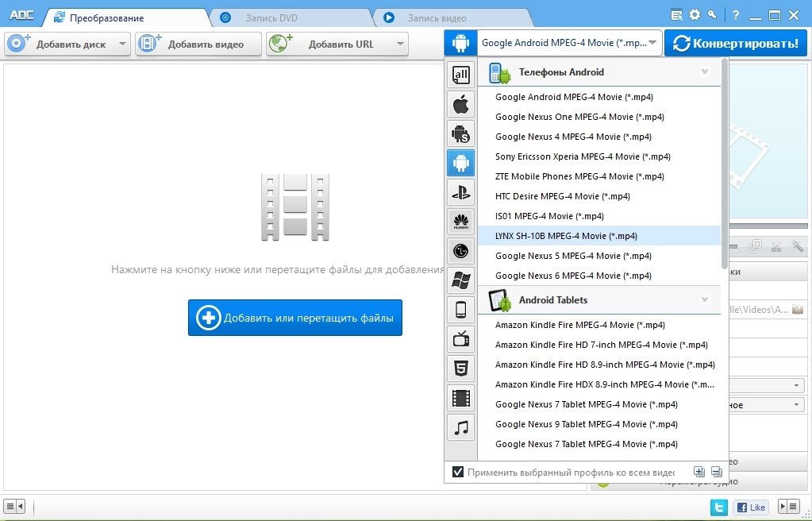Expand all profile groups with plus icon

tap(699, 472)
